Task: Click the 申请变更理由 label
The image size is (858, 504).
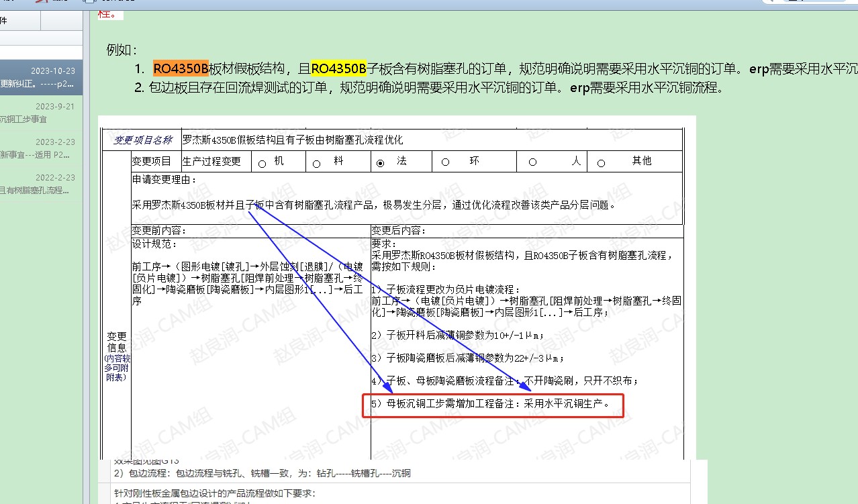Action: pyautogui.click(x=164, y=179)
